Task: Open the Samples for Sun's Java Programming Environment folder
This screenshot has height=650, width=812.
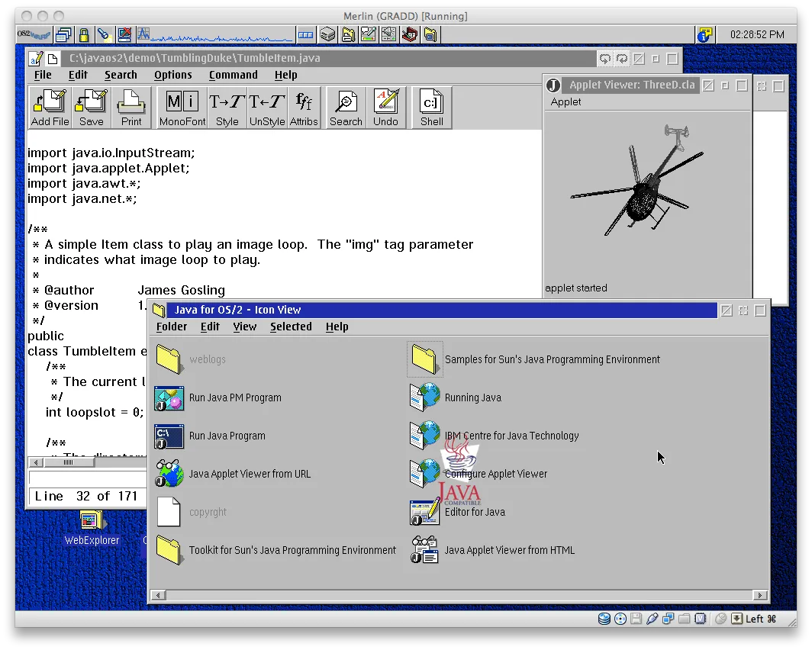Action: 424,359
